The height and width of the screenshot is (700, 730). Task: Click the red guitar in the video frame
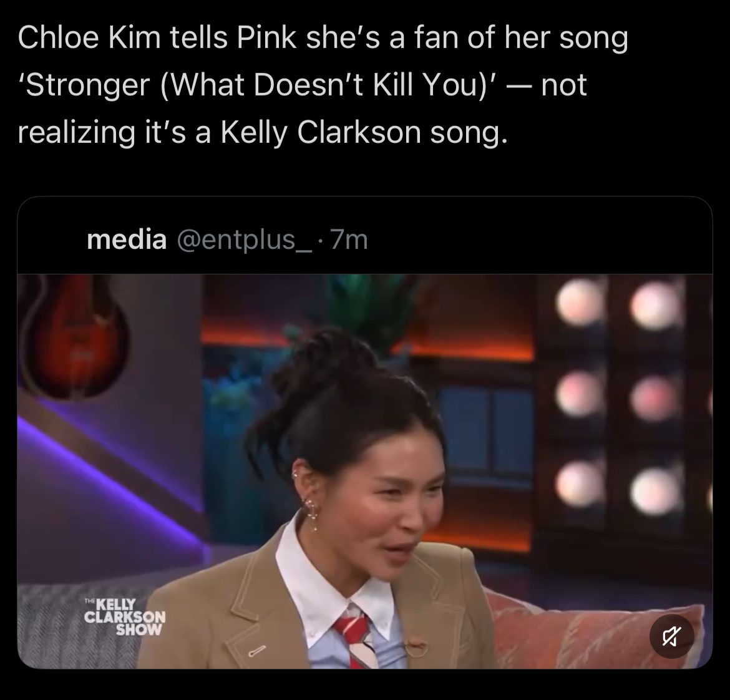point(74,336)
